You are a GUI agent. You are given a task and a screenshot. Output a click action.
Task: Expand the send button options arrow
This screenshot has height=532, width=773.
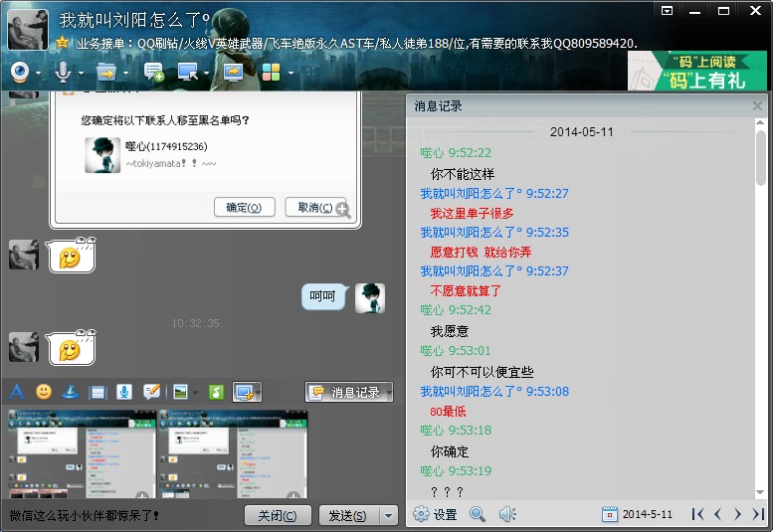389,515
